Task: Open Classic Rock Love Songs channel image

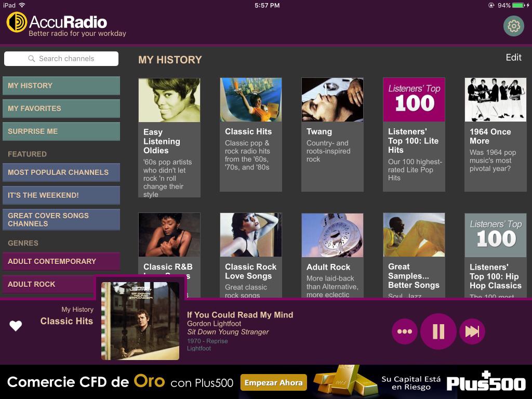Action: coord(251,235)
